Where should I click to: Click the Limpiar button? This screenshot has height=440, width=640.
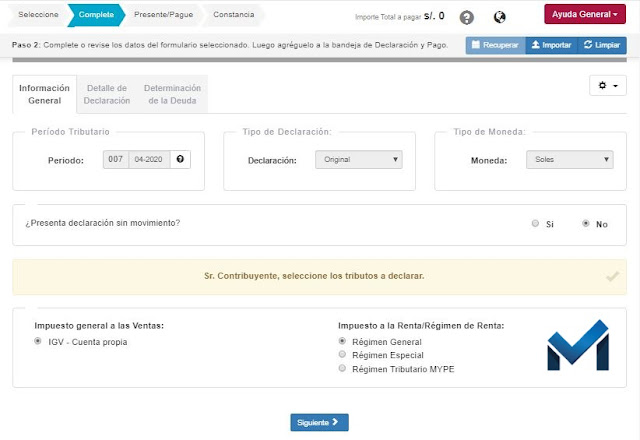click(602, 45)
